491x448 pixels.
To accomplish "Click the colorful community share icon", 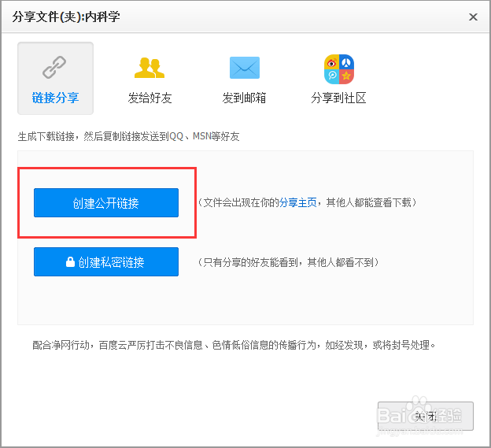I will tap(338, 69).
